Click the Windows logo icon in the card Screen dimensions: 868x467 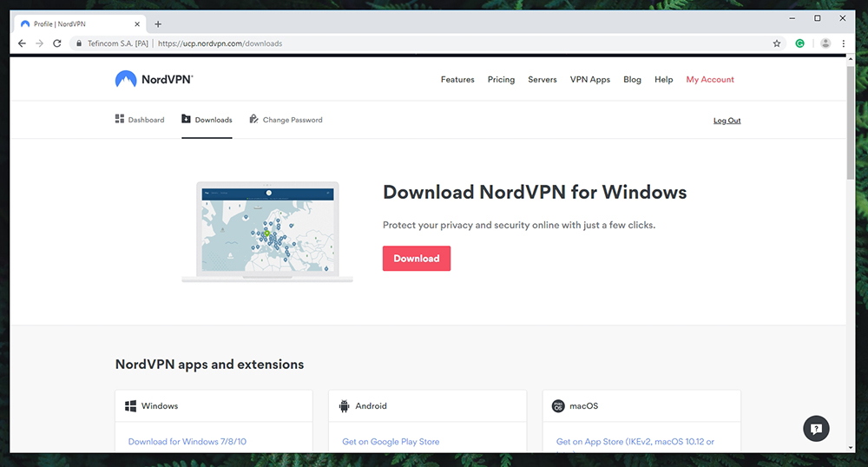click(x=131, y=406)
